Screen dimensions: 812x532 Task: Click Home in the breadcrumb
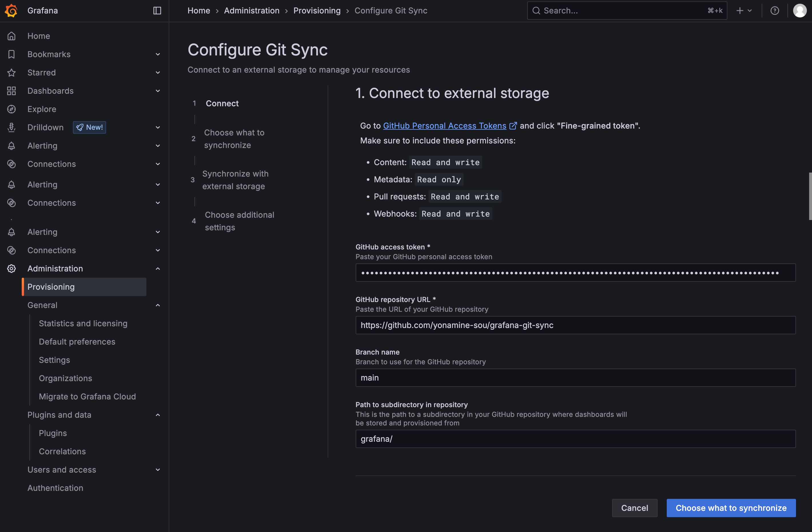[x=198, y=11]
